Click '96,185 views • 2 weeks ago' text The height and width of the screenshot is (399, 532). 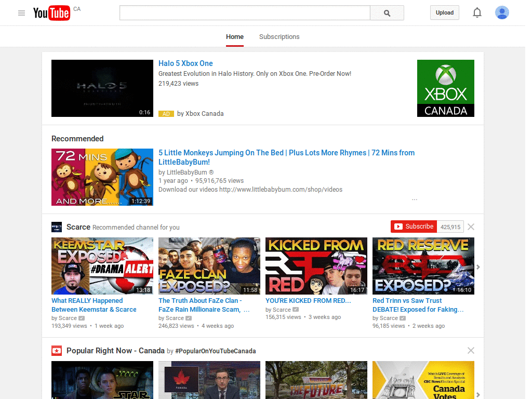(x=408, y=326)
